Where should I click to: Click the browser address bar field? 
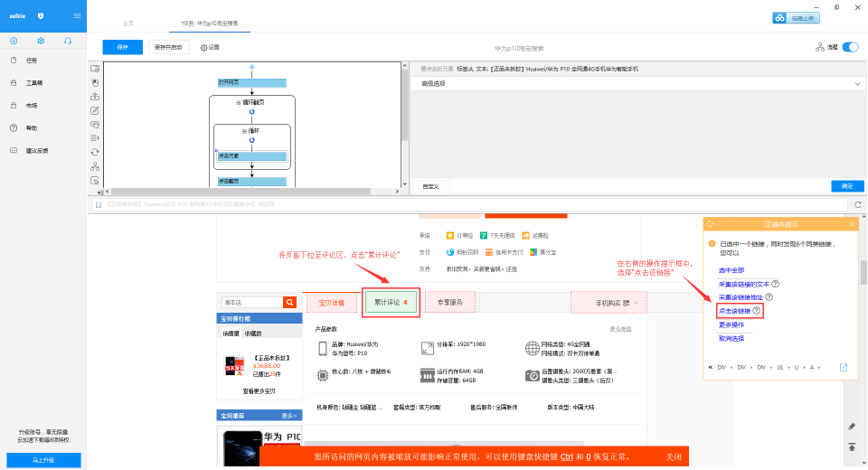pos(469,204)
